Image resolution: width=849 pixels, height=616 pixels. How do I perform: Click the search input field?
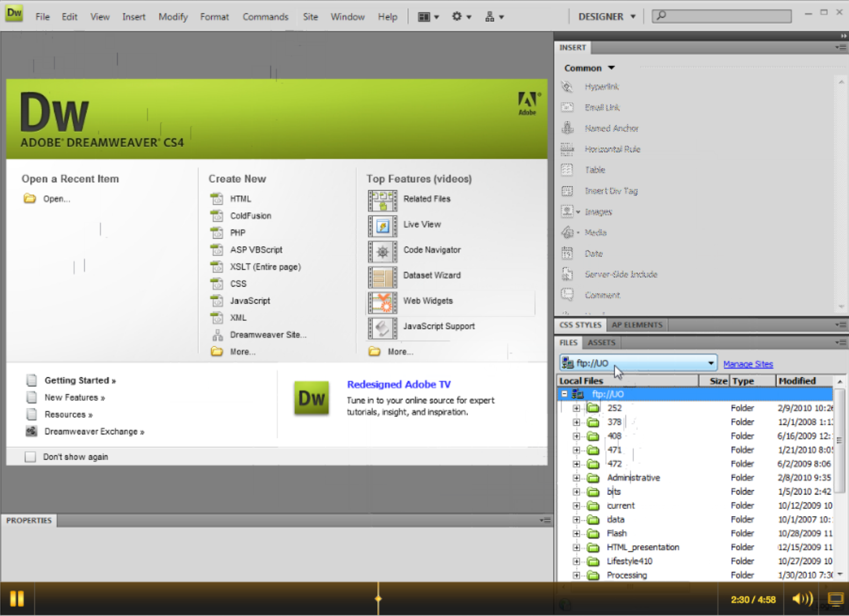pos(722,16)
